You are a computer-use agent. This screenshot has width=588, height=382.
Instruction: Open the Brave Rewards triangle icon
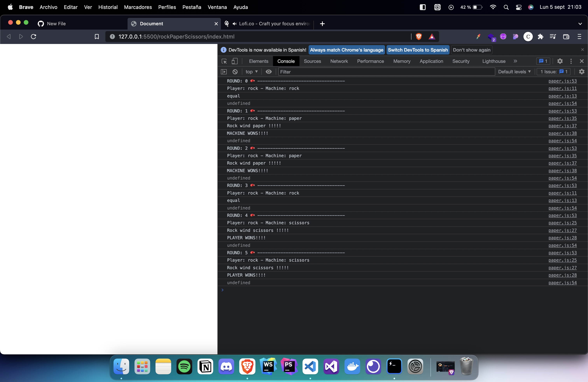coord(432,37)
